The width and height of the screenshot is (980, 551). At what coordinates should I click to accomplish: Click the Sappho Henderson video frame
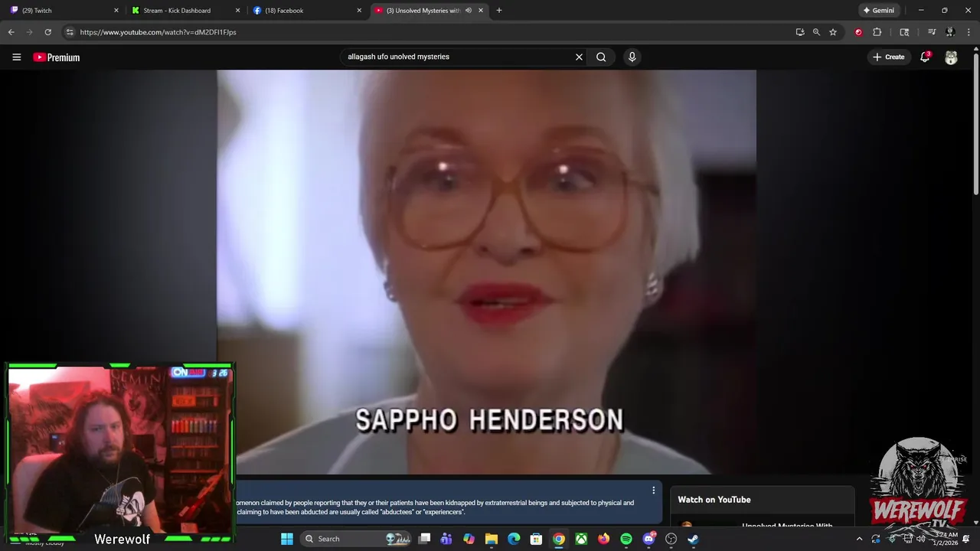click(486, 272)
